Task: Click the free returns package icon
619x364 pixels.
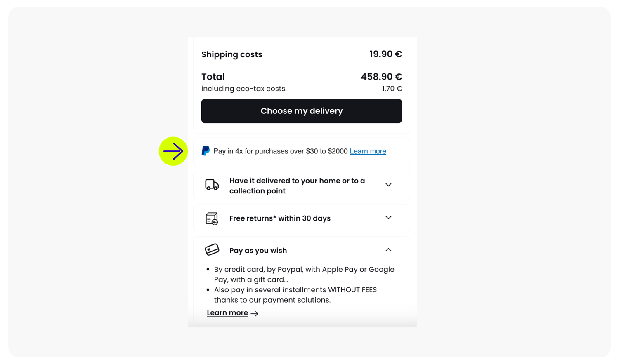Action: point(212,218)
